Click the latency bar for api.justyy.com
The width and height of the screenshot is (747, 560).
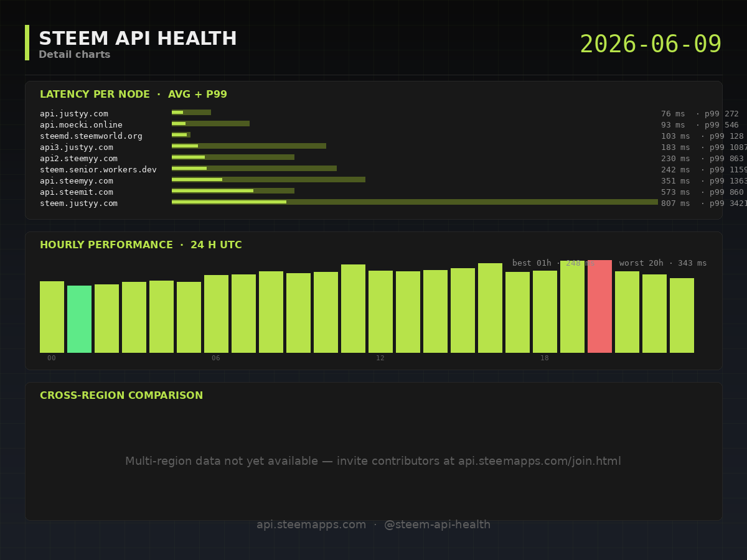191,113
